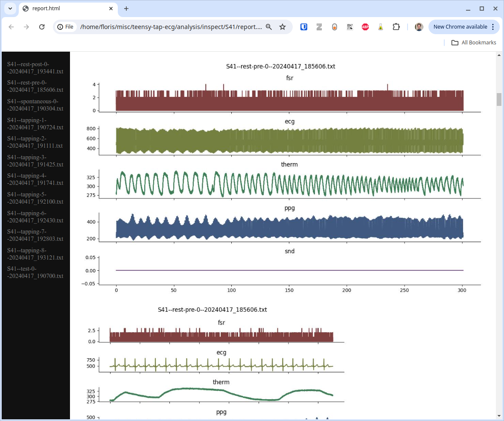
Task: Open the Adblock Plus extension
Action: tap(365, 27)
